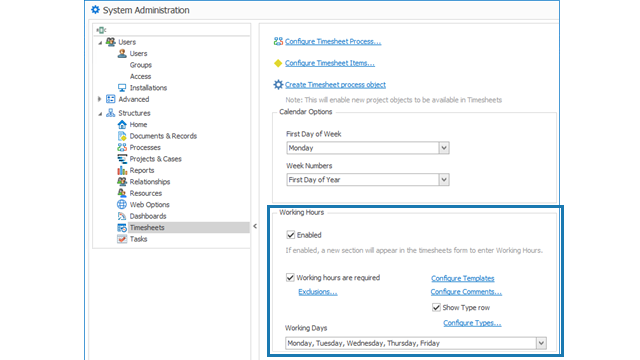The width and height of the screenshot is (640, 360).
Task: Click the Reports bar chart icon
Action: 122,170
